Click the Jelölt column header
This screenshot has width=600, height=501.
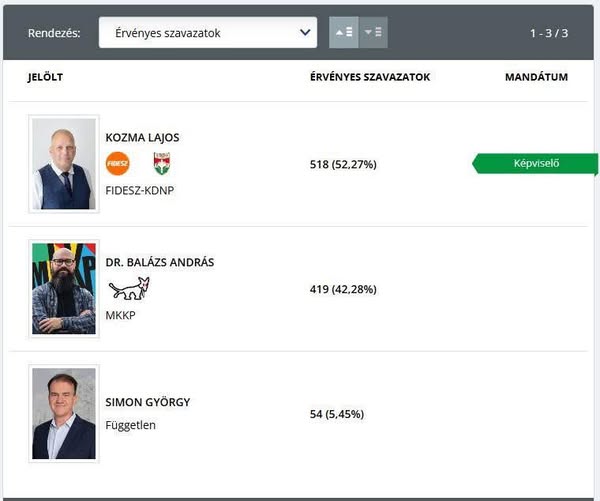click(x=47, y=77)
